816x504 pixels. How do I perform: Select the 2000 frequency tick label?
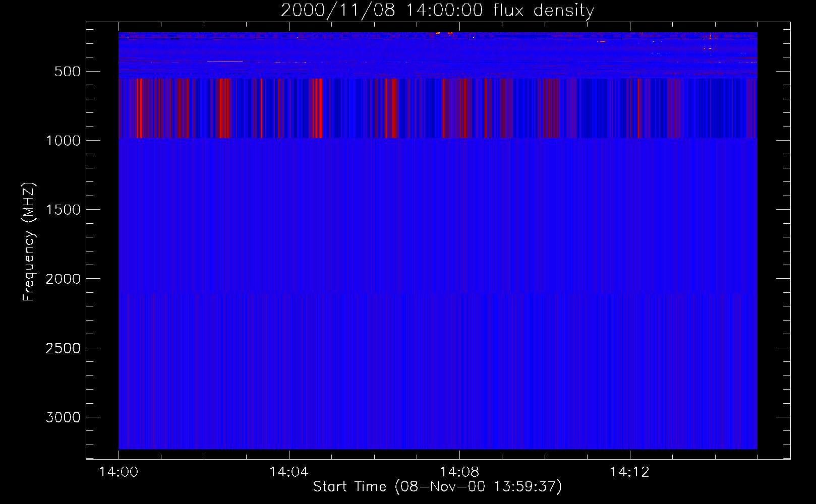(63, 279)
